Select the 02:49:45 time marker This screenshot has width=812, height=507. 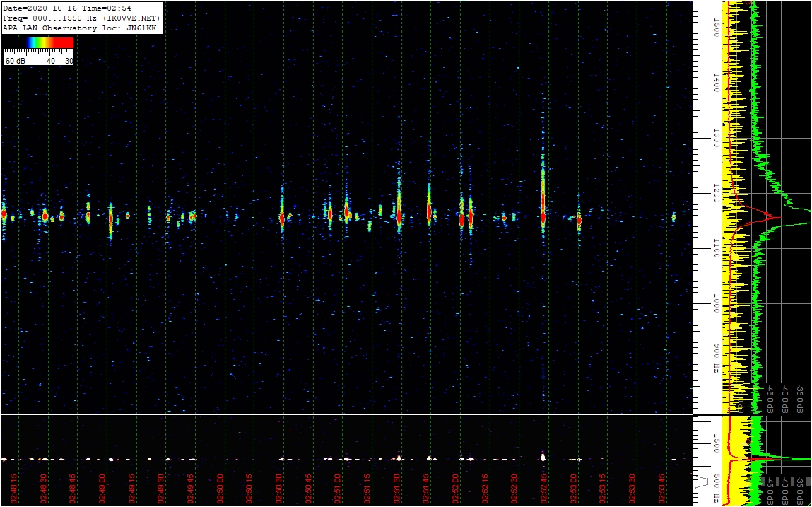(191, 489)
